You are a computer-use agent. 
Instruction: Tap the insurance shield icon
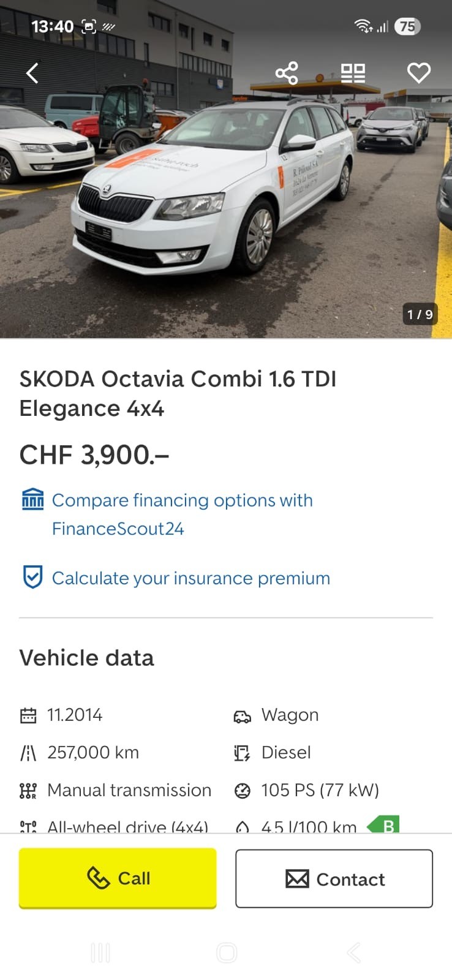32,578
